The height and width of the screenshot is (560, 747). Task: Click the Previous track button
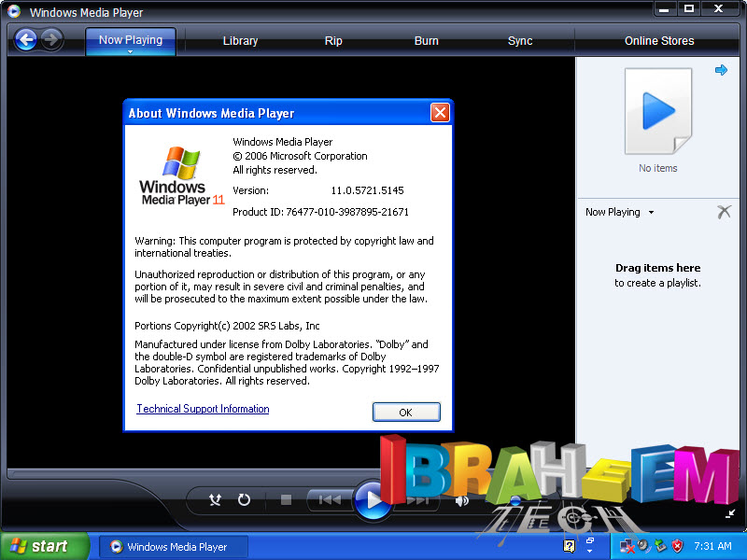pyautogui.click(x=330, y=499)
